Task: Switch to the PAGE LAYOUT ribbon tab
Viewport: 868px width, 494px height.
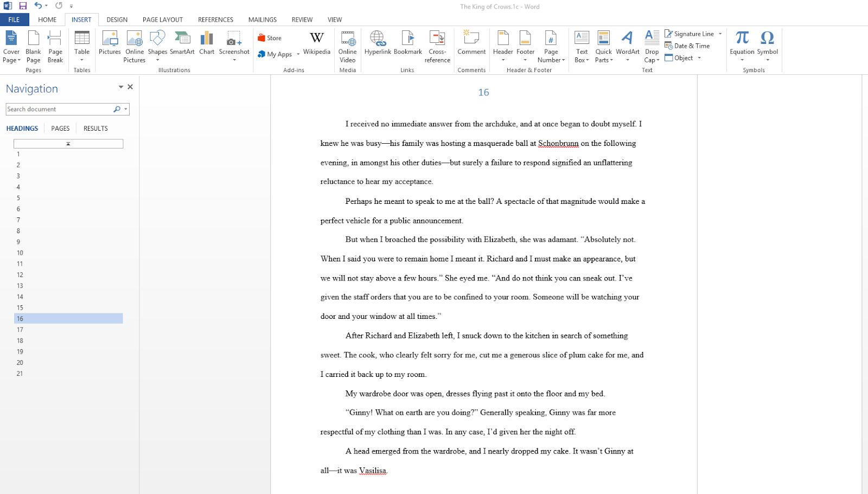Action: coord(163,20)
